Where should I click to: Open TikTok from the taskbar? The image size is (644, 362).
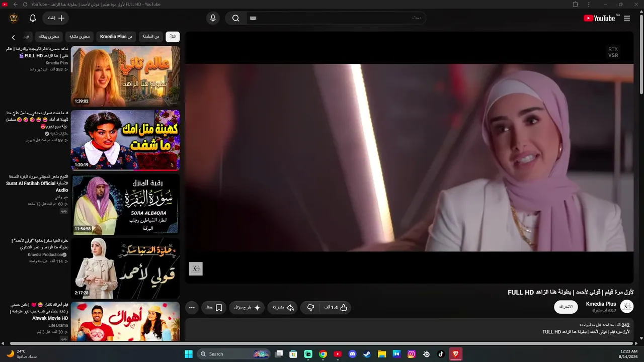coord(441,354)
